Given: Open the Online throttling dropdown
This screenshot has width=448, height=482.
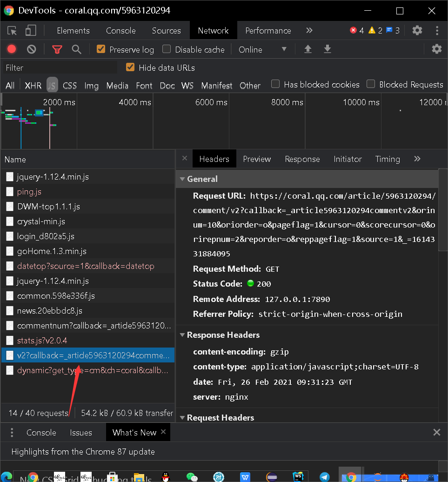Looking at the screenshot, I should tap(262, 49).
